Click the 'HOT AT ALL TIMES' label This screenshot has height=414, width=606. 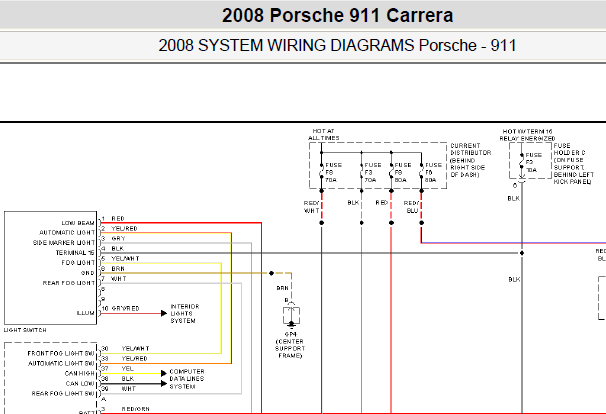coord(323,135)
